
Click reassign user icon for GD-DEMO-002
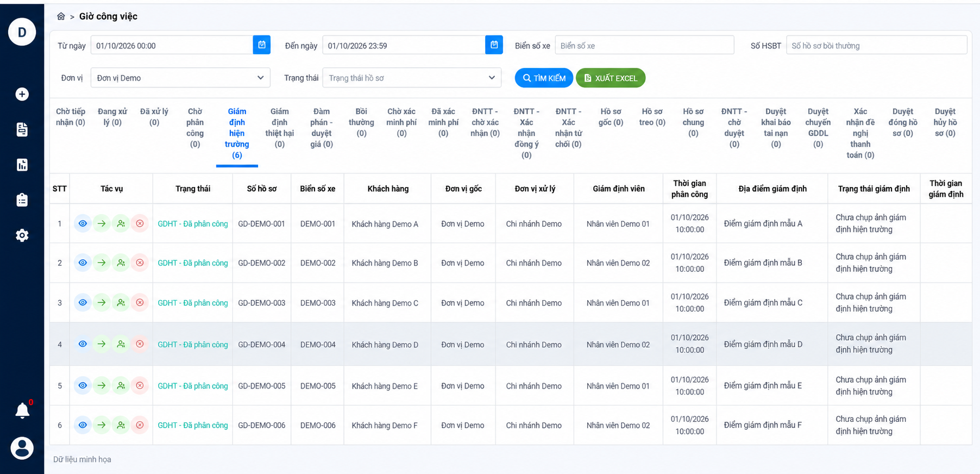coord(121,263)
